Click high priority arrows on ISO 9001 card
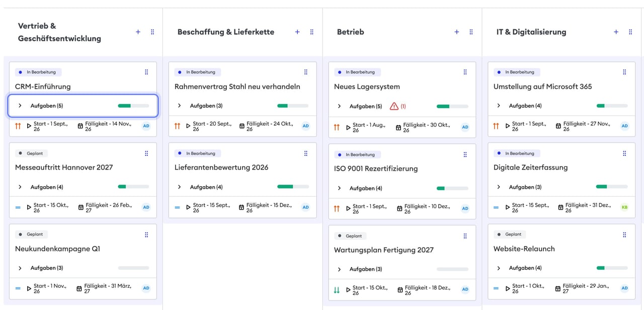Image resolution: width=644 pixels, height=310 pixels. 337,209
